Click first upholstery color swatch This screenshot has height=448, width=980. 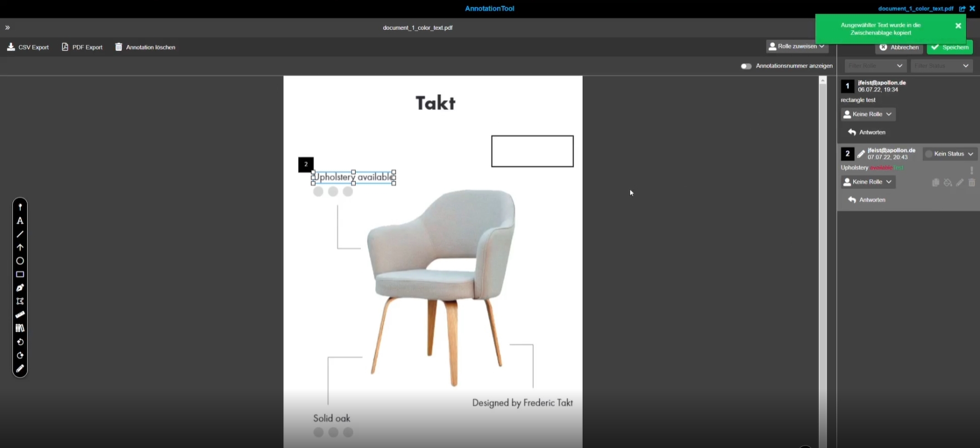coord(318,192)
